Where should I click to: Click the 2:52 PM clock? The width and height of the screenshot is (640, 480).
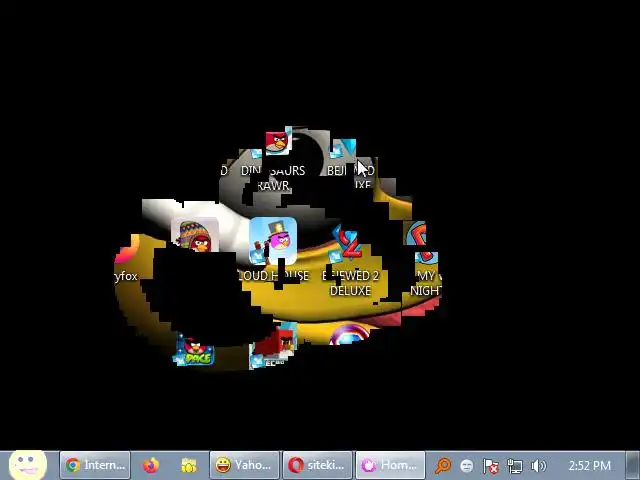[x=589, y=465]
